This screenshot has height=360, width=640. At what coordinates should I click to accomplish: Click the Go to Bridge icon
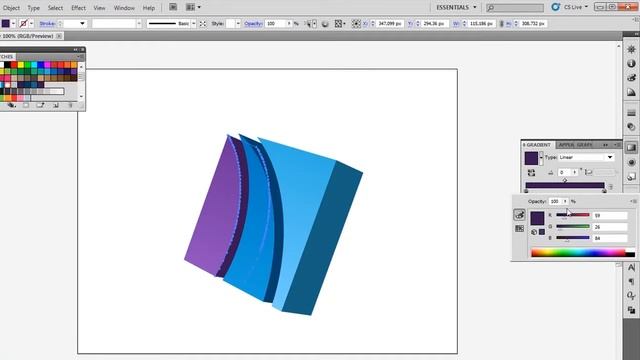click(173, 7)
